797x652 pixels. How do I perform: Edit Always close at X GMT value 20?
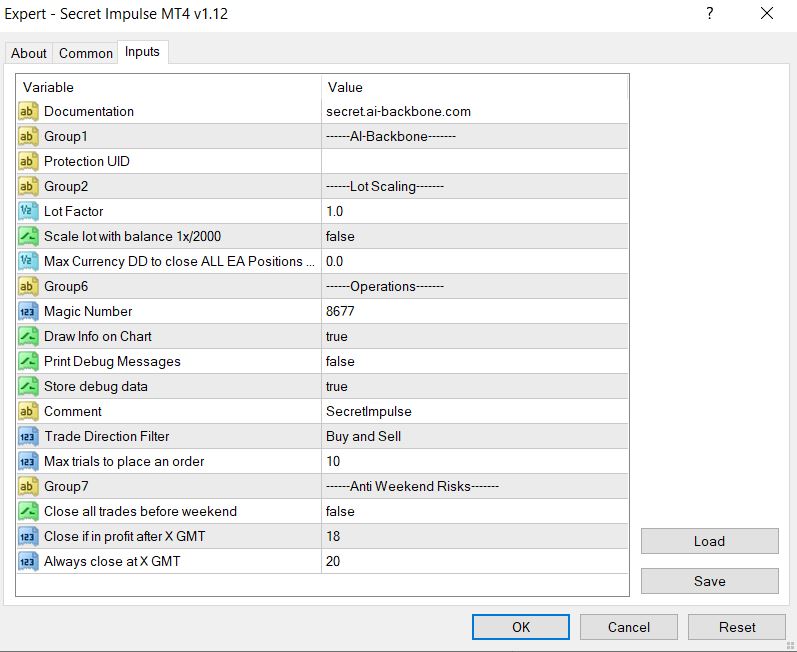[x=475, y=561]
